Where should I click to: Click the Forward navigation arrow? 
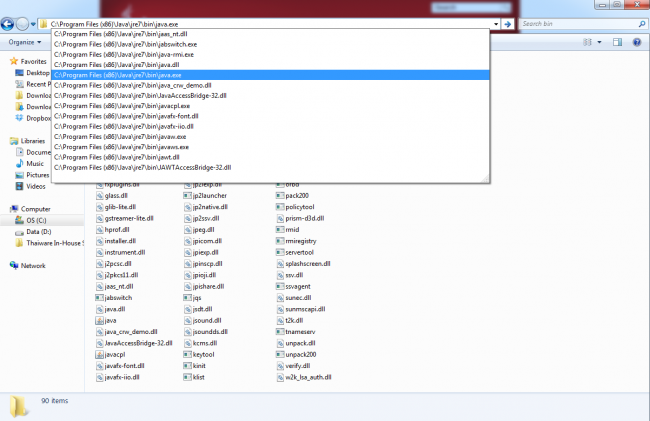click(x=22, y=24)
